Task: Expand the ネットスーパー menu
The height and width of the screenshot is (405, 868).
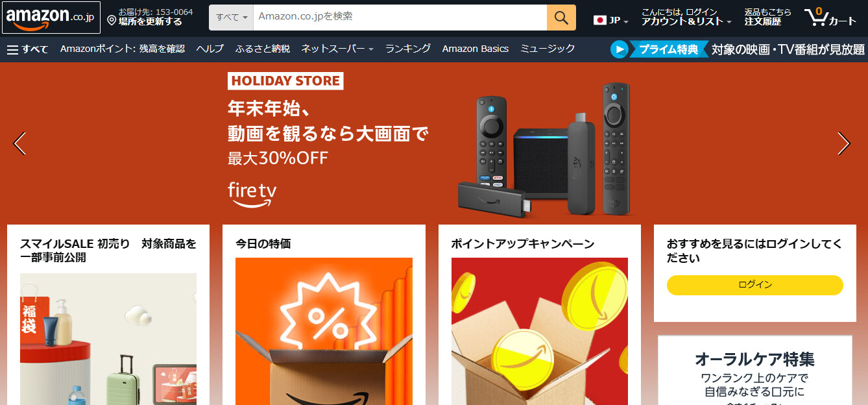Action: tap(337, 49)
